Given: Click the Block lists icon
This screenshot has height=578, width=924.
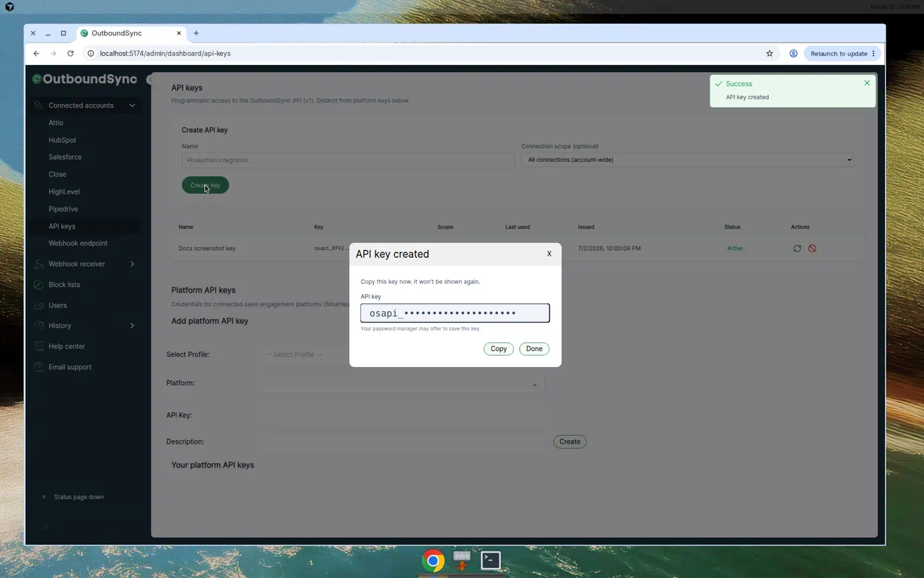Looking at the screenshot, I should tap(38, 285).
